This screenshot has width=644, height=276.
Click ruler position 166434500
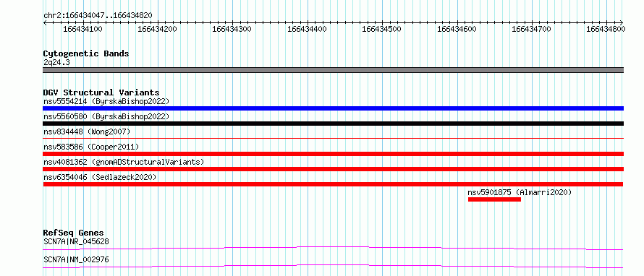point(381,29)
